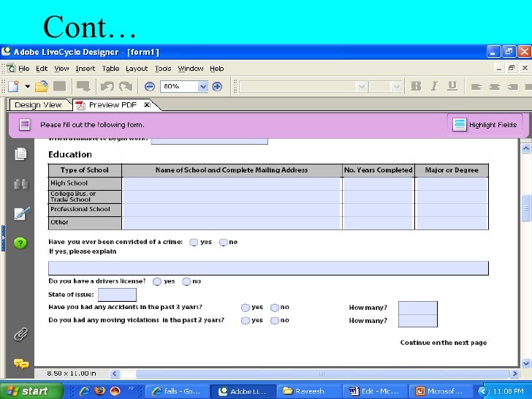Open the Attachments paperclip panel

[x=20, y=335]
